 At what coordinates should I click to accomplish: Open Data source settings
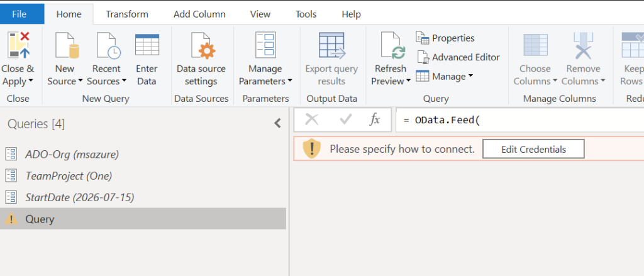point(201,60)
